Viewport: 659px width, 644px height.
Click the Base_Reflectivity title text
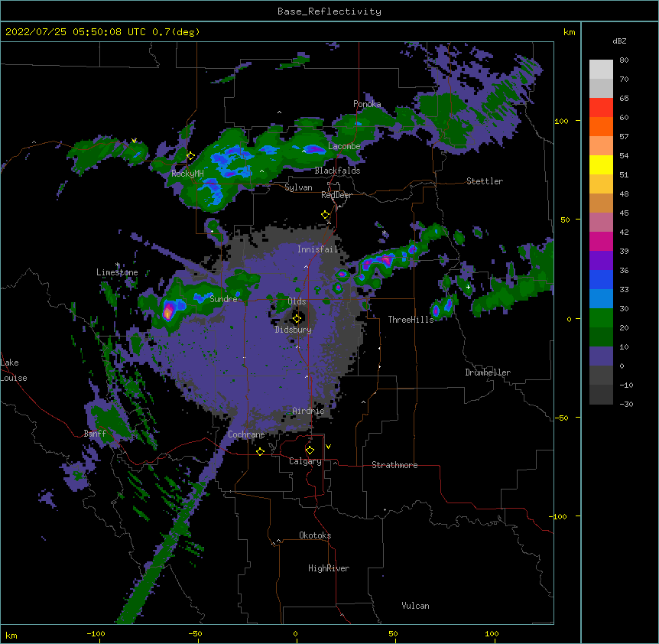pyautogui.click(x=329, y=11)
